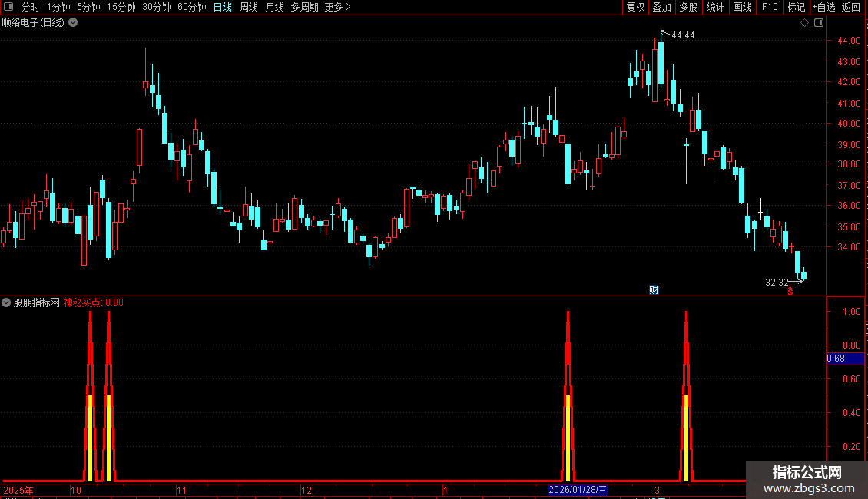The height and width of the screenshot is (499, 868).
Task: Click the month 3 marker on time axis
Action: [x=657, y=490]
